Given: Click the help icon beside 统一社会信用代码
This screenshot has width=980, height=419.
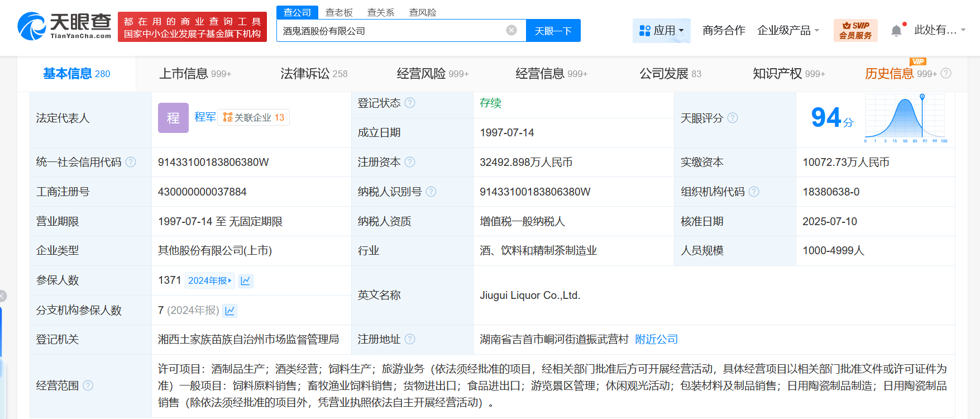Looking at the screenshot, I should point(131,162).
